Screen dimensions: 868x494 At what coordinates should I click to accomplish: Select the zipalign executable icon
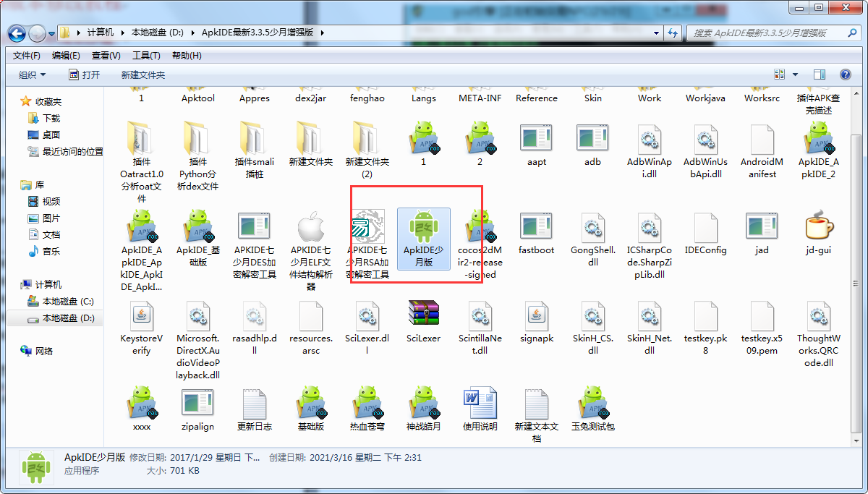pos(198,404)
